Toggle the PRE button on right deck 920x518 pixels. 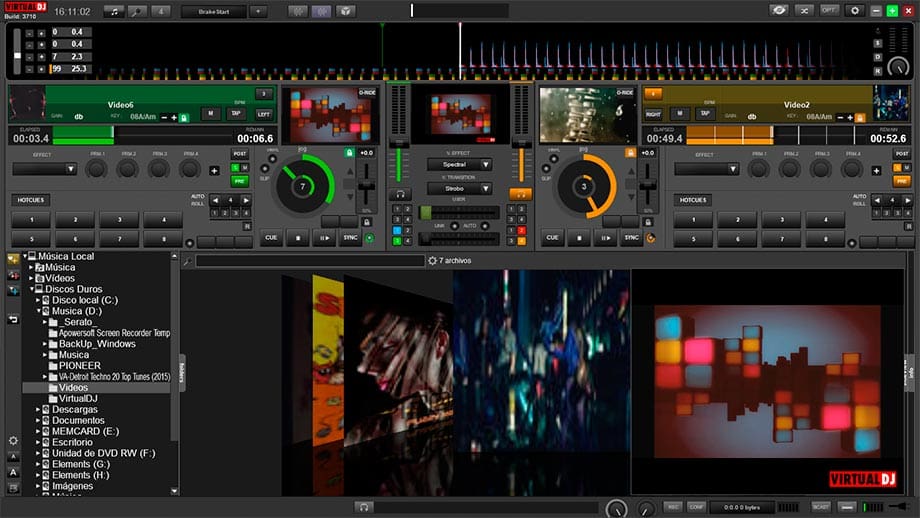click(901, 181)
